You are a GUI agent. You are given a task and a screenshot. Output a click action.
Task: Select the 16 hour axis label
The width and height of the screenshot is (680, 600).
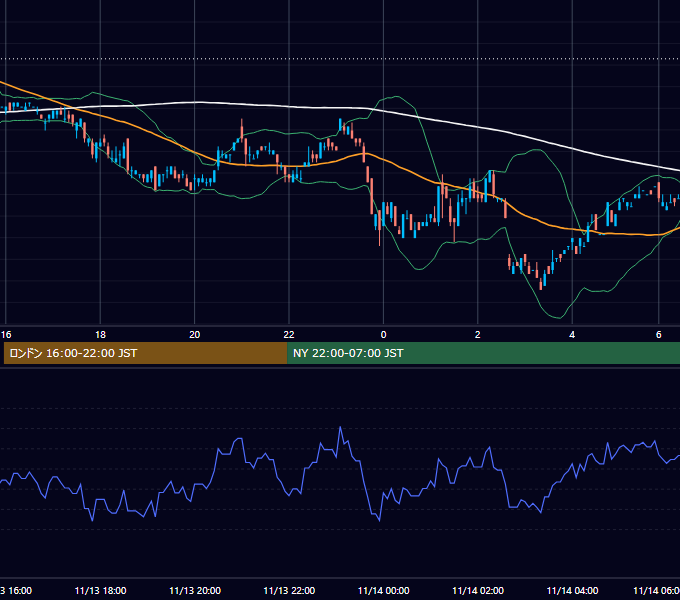pos(6,335)
